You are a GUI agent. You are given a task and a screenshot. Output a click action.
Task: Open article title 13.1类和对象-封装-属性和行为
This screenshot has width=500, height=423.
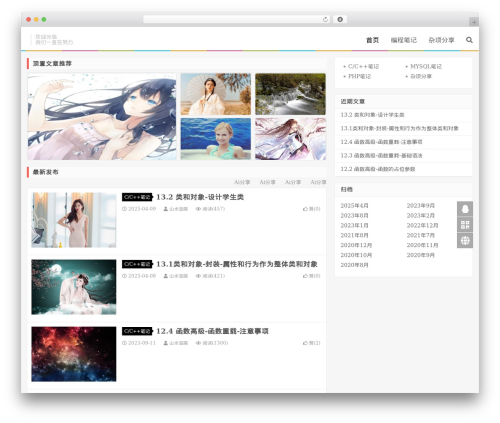tap(237, 264)
